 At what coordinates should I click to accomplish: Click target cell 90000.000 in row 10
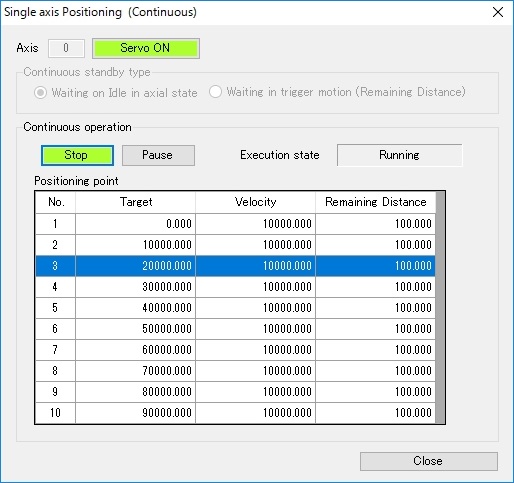[136, 413]
